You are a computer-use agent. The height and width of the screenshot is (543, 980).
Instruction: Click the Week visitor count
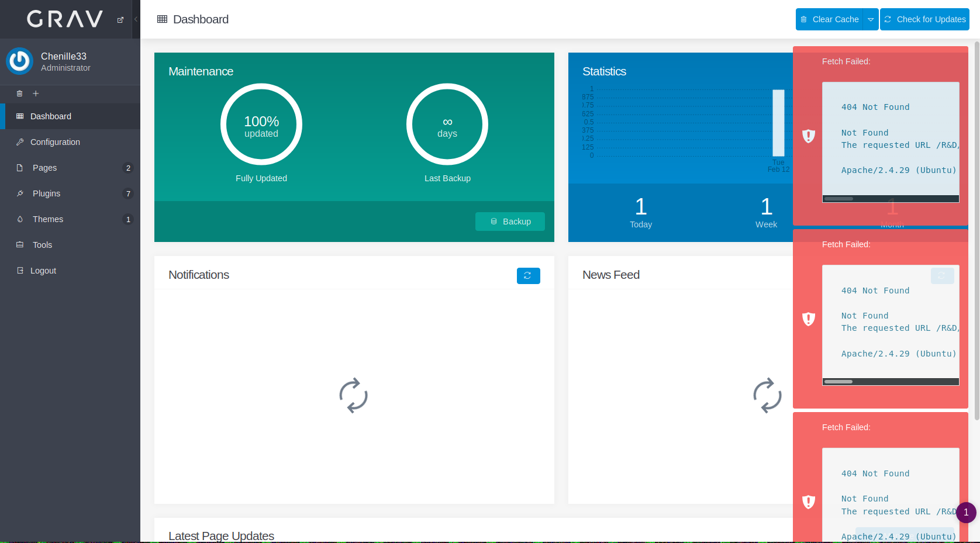coord(767,206)
